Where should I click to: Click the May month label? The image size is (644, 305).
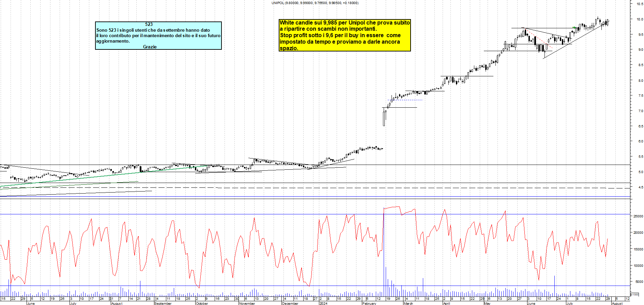click(487, 303)
